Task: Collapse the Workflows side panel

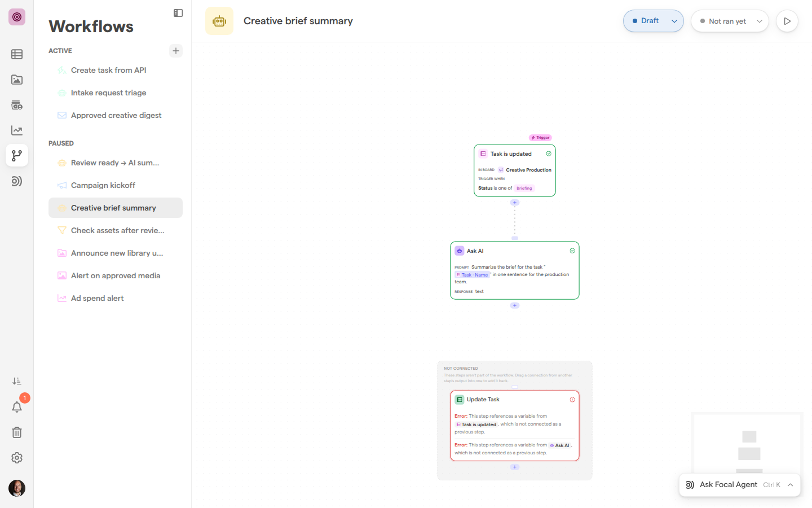Action: (x=178, y=13)
